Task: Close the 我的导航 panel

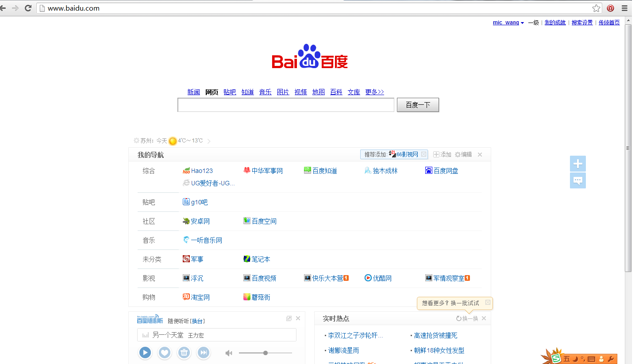Action: pyautogui.click(x=480, y=154)
